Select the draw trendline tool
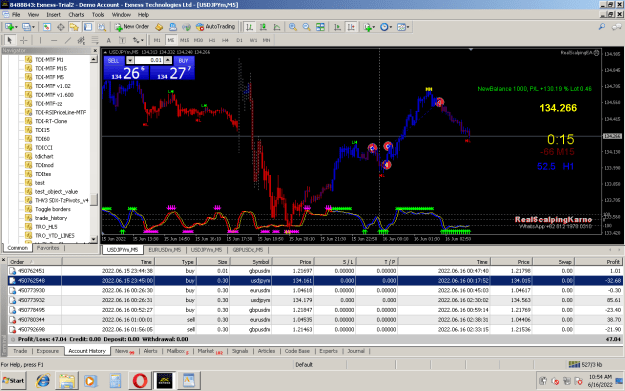The height and width of the screenshot is (391, 625). [x=68, y=40]
